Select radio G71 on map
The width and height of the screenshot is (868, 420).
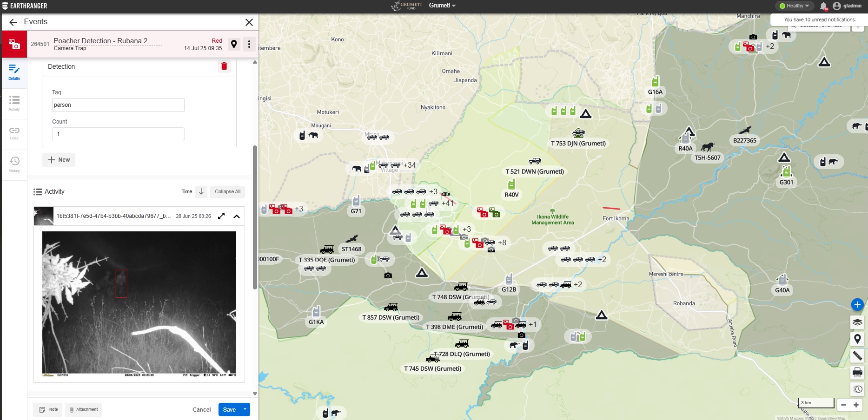click(356, 201)
